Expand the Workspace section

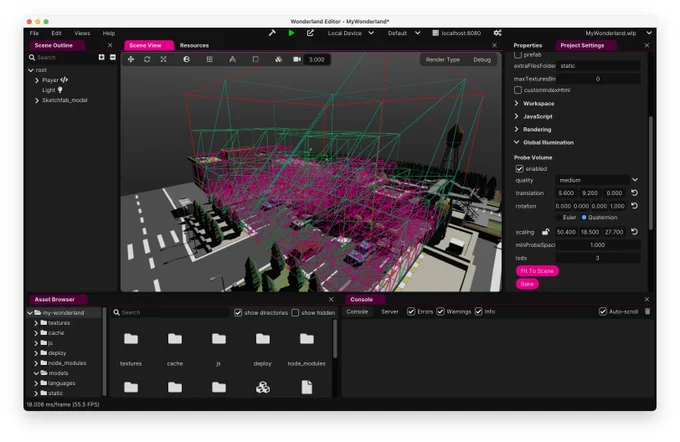pyautogui.click(x=517, y=103)
